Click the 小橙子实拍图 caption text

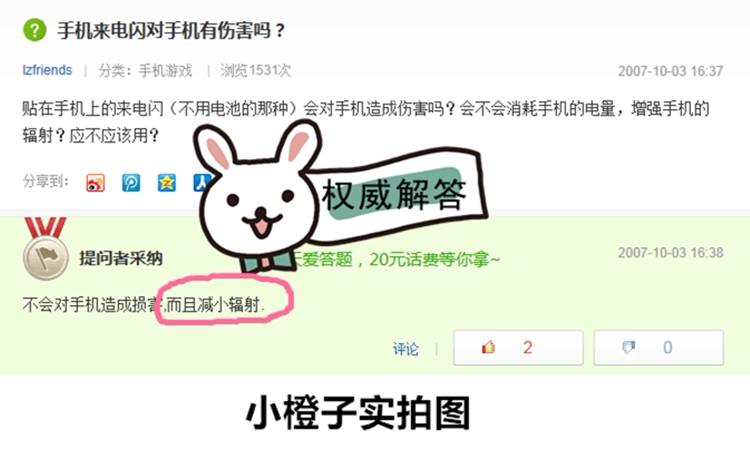[358, 413]
